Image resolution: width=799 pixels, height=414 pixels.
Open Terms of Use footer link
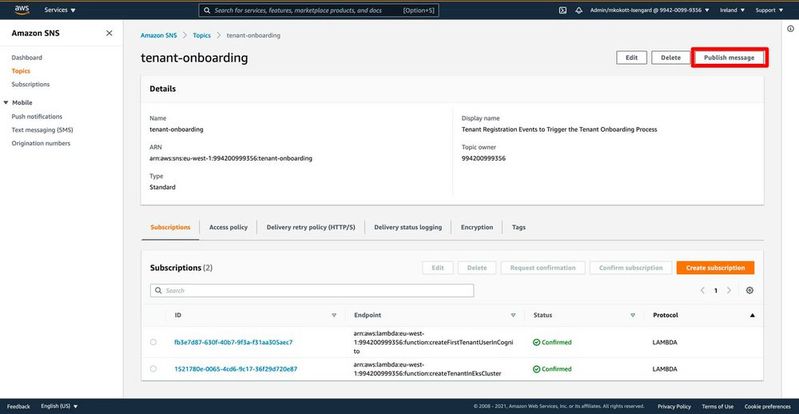[x=717, y=406]
